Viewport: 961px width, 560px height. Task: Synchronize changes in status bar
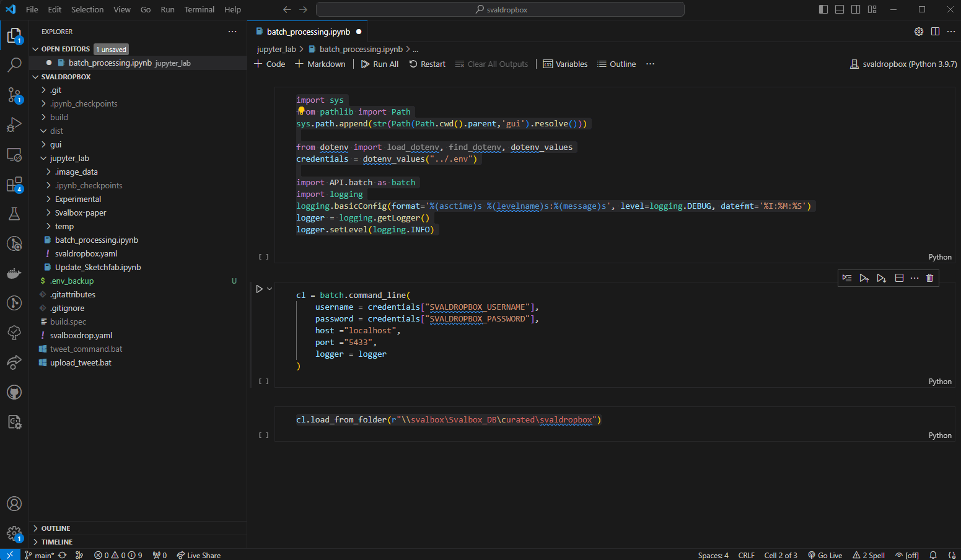[x=63, y=555]
